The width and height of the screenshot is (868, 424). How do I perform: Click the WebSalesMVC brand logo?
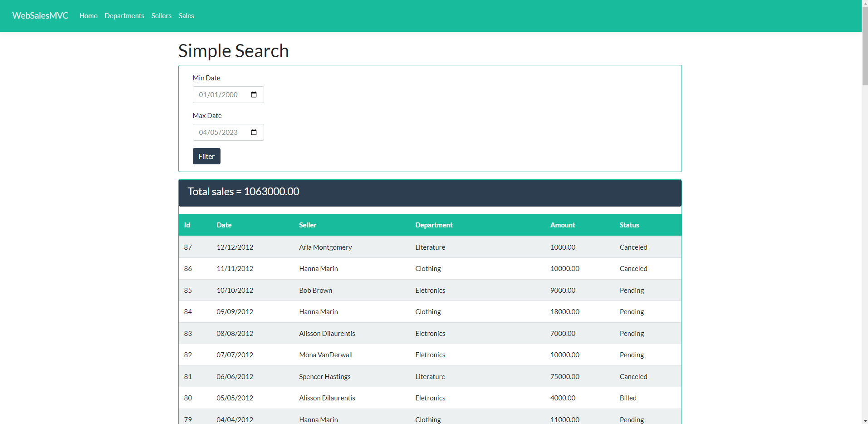coord(40,15)
